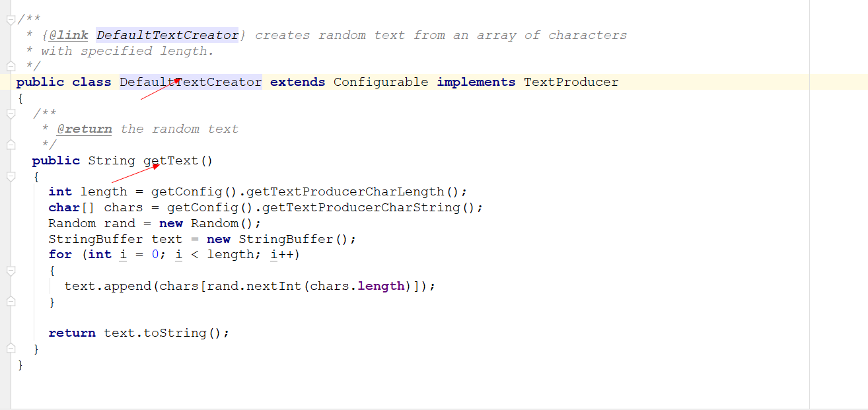The width and height of the screenshot is (868, 410).
Task: Place cursor on getText method name
Action: (170, 160)
